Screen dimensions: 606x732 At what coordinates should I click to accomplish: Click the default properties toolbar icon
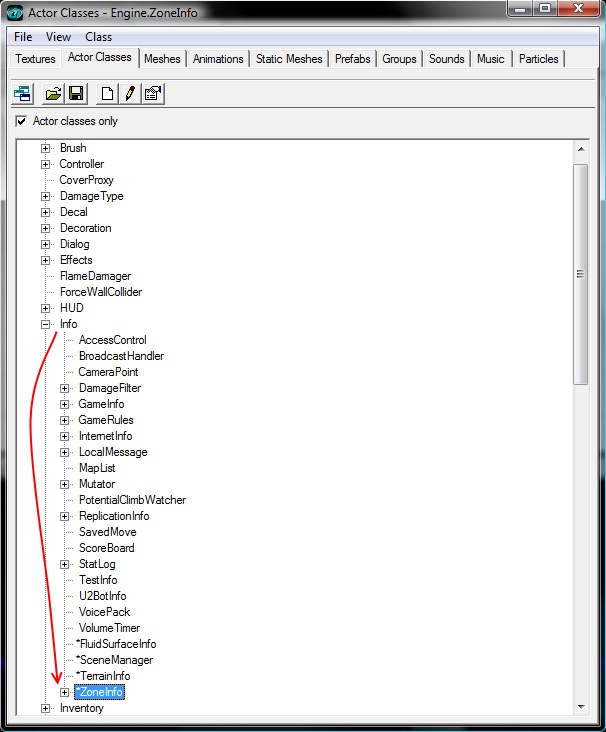click(x=152, y=94)
